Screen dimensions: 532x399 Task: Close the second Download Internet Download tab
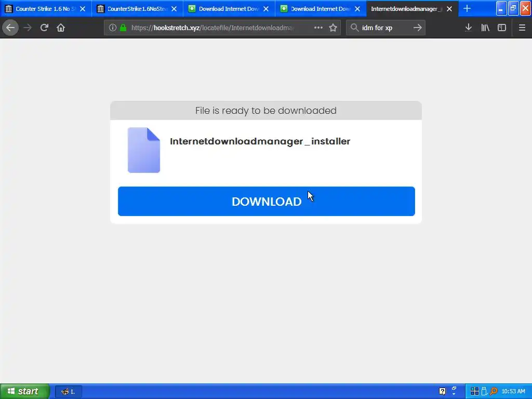click(x=357, y=9)
